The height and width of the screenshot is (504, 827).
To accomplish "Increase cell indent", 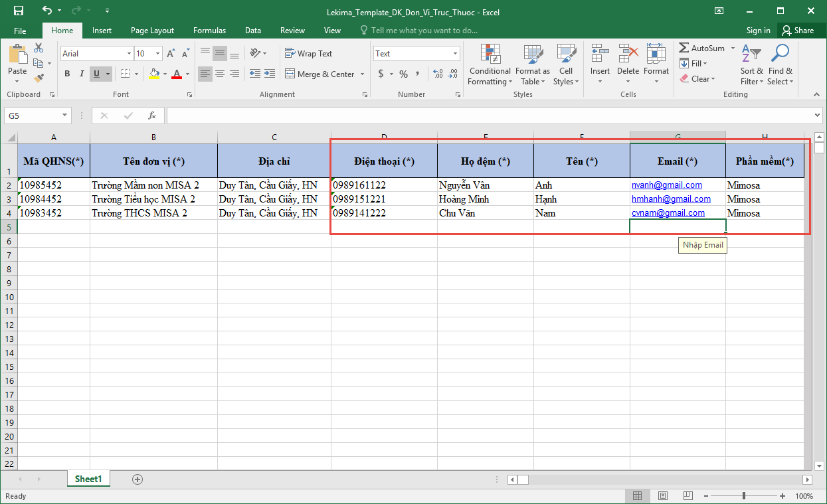I will pos(269,74).
